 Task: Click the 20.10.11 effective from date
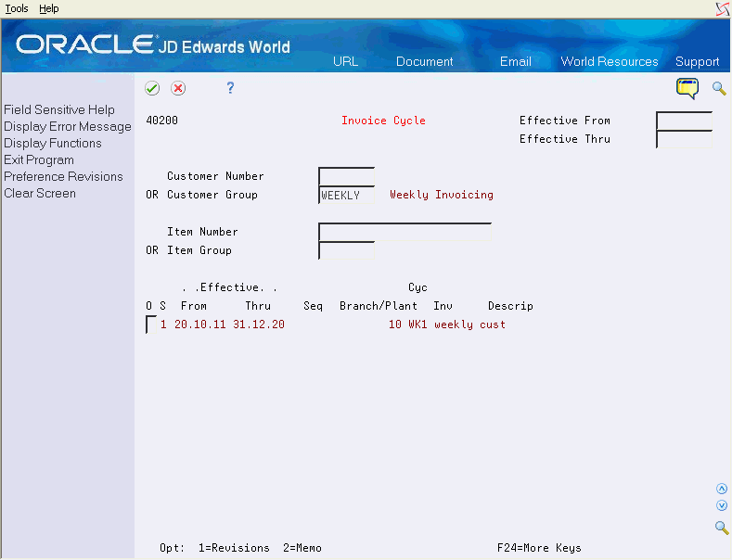(199, 325)
